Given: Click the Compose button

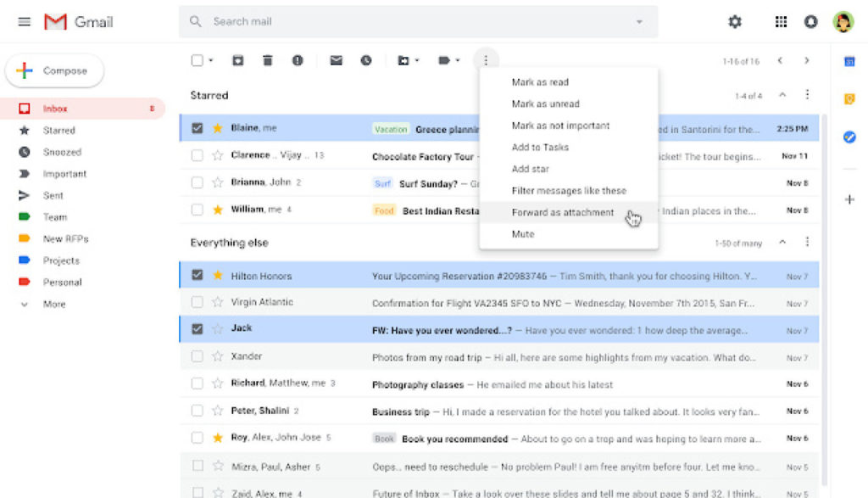Looking at the screenshot, I should click(54, 71).
